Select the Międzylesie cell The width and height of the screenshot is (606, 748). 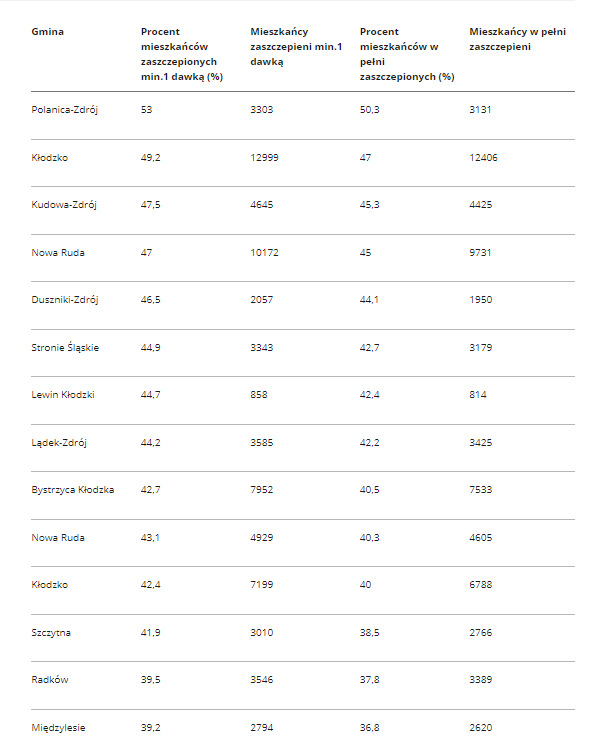pyautogui.click(x=58, y=727)
